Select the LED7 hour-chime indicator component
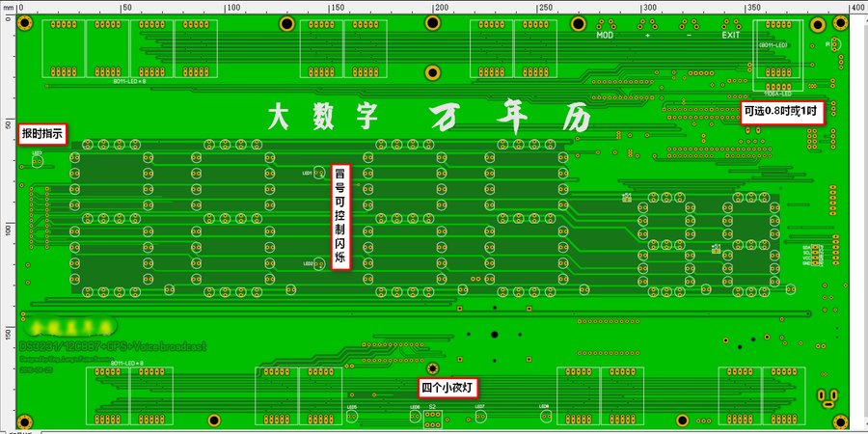Viewport: 868px width, 434px height. pyautogui.click(x=38, y=161)
